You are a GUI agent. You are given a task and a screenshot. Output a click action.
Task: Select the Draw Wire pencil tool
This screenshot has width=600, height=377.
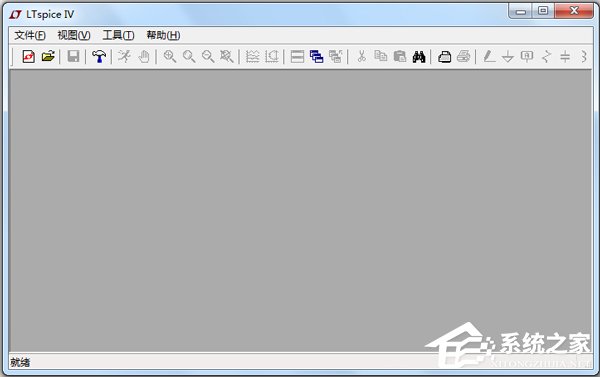pos(489,57)
